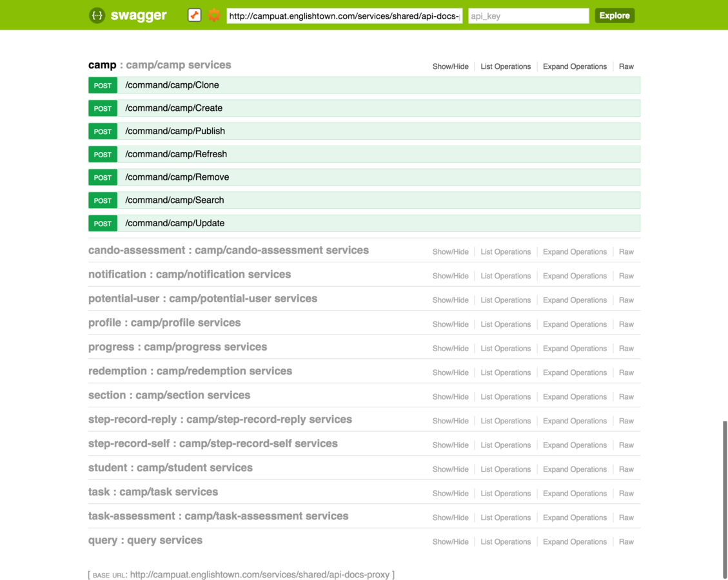Viewport: 728px width, 580px height.
Task: Click the Explore button
Action: tap(615, 15)
